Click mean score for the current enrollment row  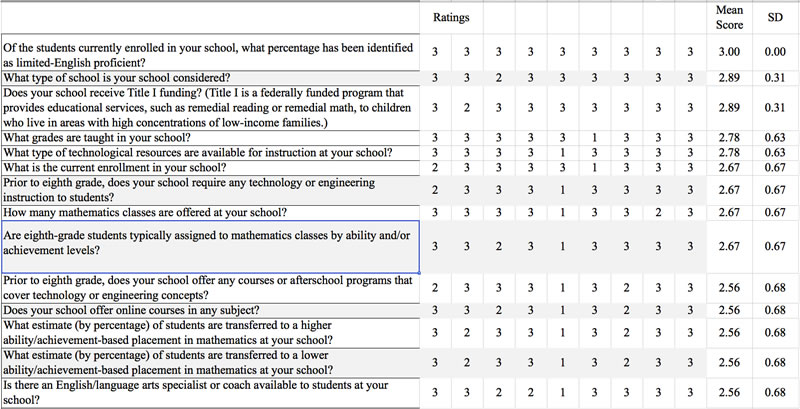point(729,167)
